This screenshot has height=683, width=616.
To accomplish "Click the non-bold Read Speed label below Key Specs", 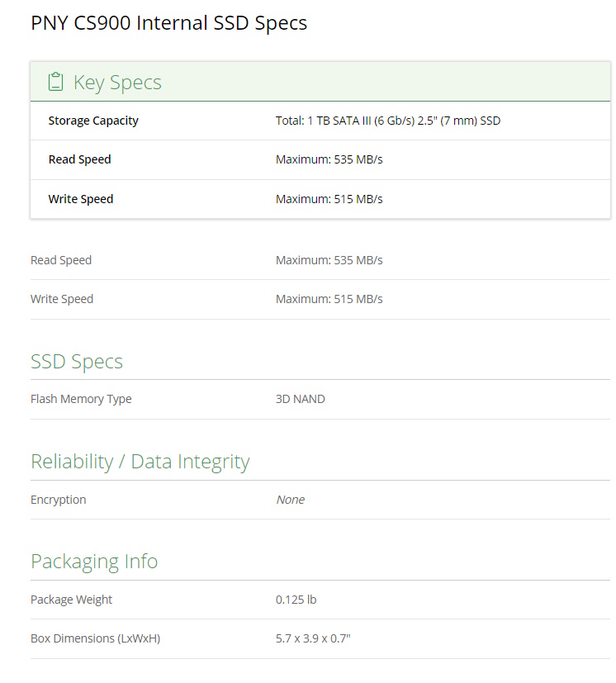I will [61, 260].
